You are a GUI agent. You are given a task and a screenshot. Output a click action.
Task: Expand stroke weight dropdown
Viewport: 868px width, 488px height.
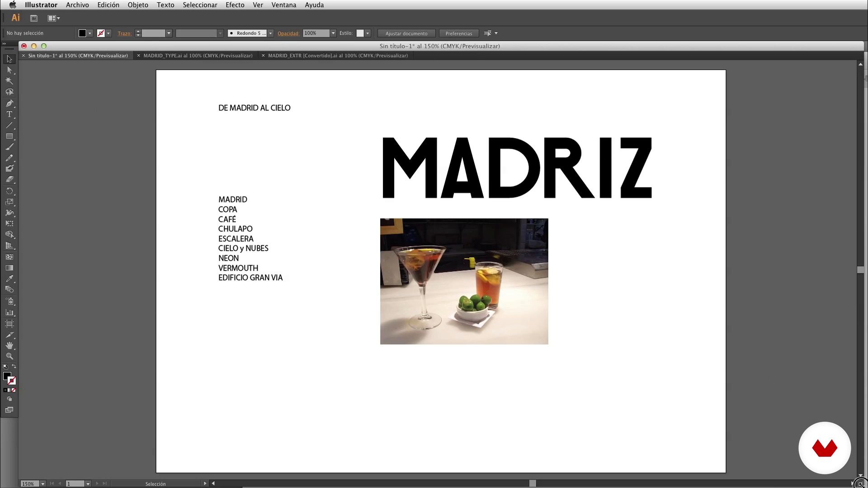(169, 33)
